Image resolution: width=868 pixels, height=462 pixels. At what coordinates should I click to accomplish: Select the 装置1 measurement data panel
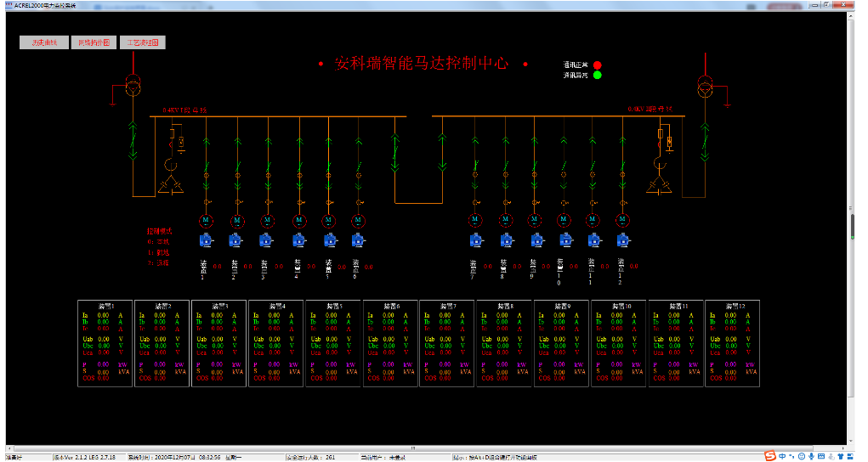pos(105,343)
